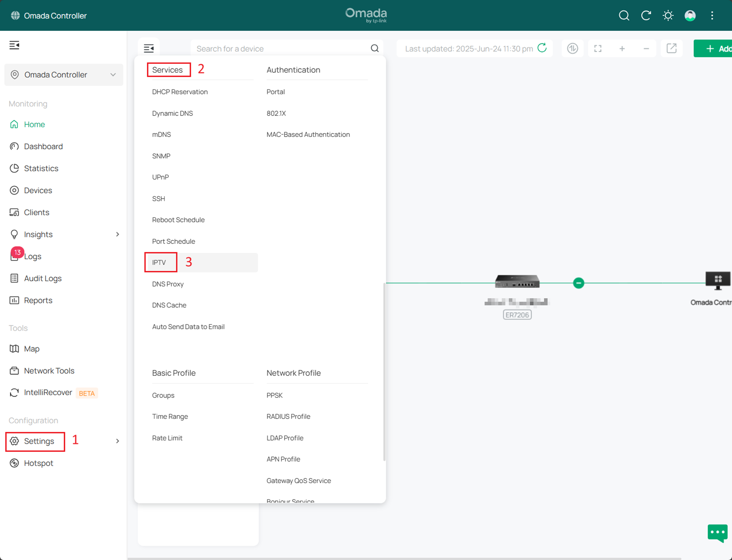
Task: Open Port Schedule
Action: tap(173, 241)
